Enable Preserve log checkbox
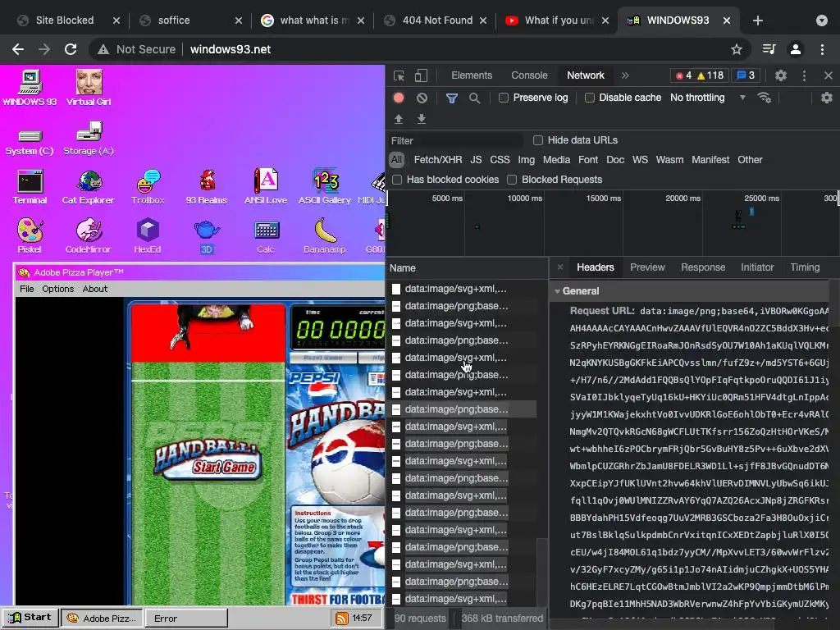This screenshot has width=840, height=630. [x=504, y=98]
